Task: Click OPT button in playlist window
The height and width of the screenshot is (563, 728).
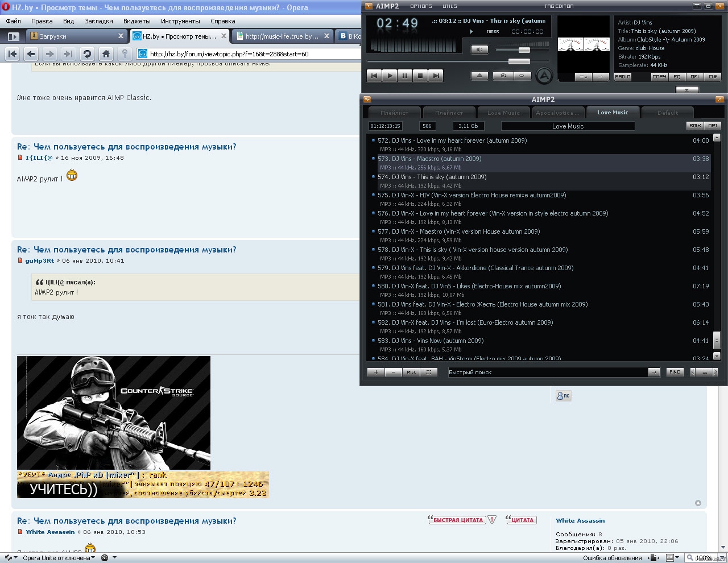Action: click(x=713, y=126)
